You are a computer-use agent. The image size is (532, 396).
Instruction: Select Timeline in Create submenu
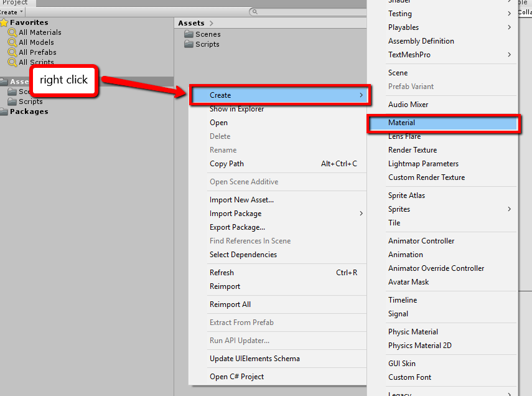pyautogui.click(x=403, y=300)
